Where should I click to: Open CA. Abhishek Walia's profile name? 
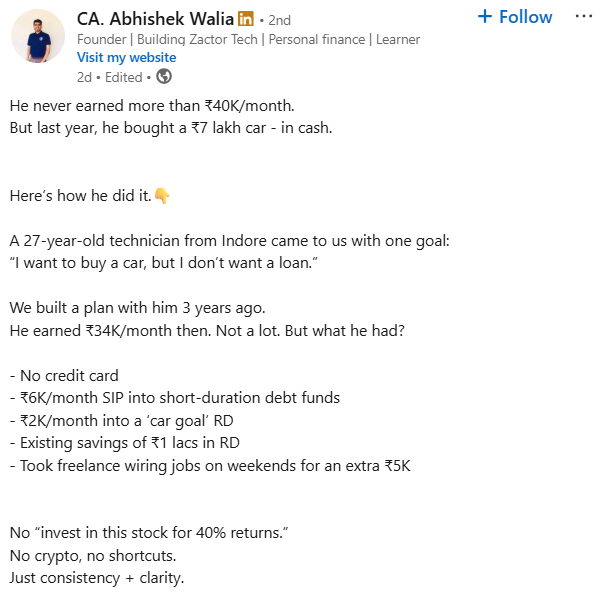pos(155,19)
